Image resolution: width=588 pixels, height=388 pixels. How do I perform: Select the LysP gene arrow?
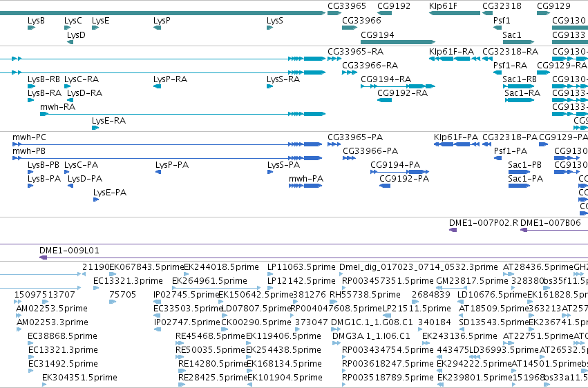(157, 28)
